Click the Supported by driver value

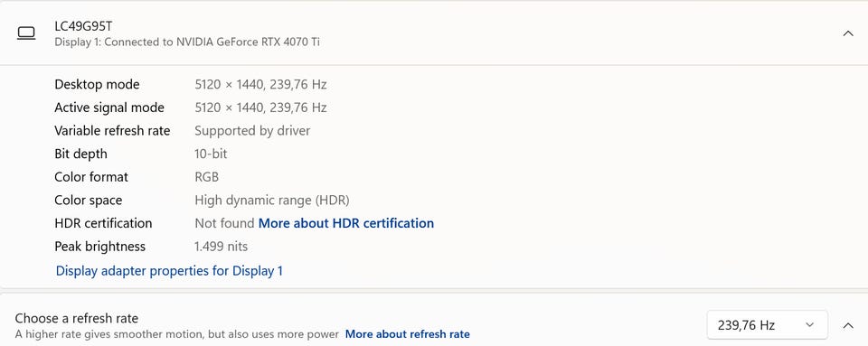tap(252, 130)
